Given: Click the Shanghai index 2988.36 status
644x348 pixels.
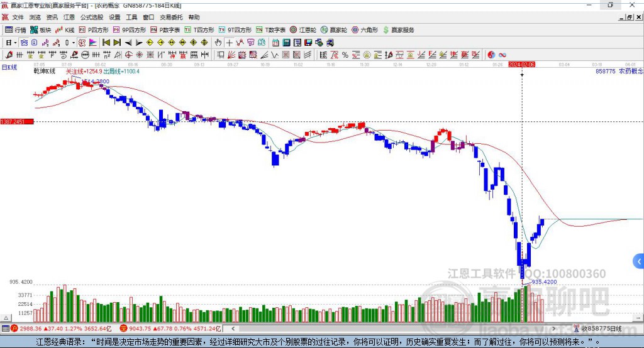Looking at the screenshot, I should (x=62, y=329).
